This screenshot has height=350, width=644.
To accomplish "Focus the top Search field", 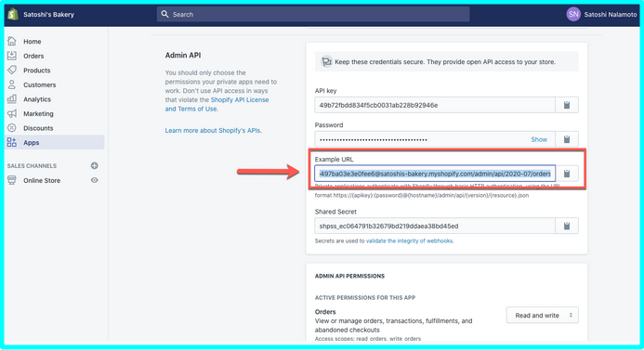I will [313, 14].
